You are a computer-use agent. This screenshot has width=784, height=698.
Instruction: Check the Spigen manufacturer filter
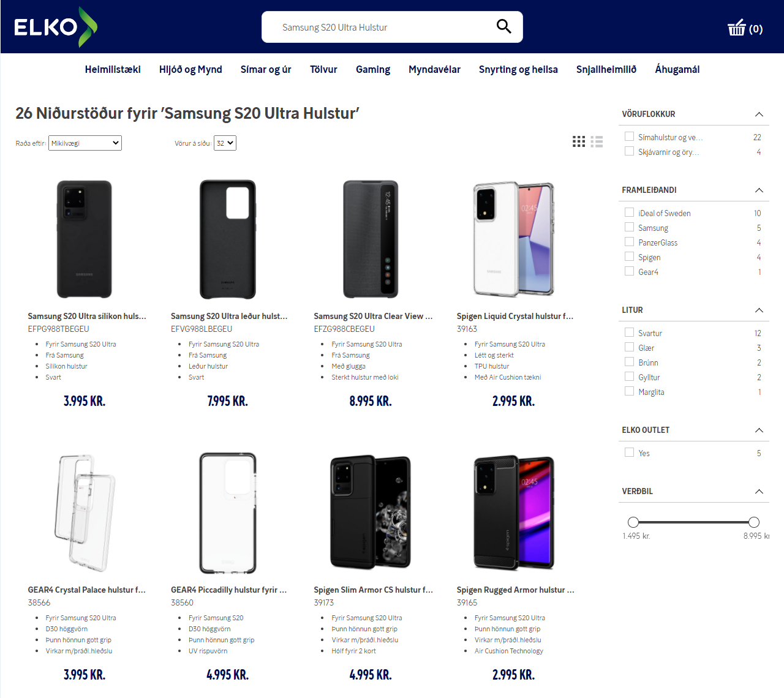[629, 257]
